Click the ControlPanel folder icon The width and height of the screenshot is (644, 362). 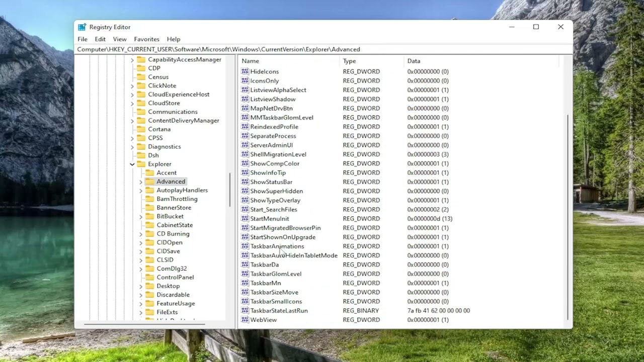point(149,277)
